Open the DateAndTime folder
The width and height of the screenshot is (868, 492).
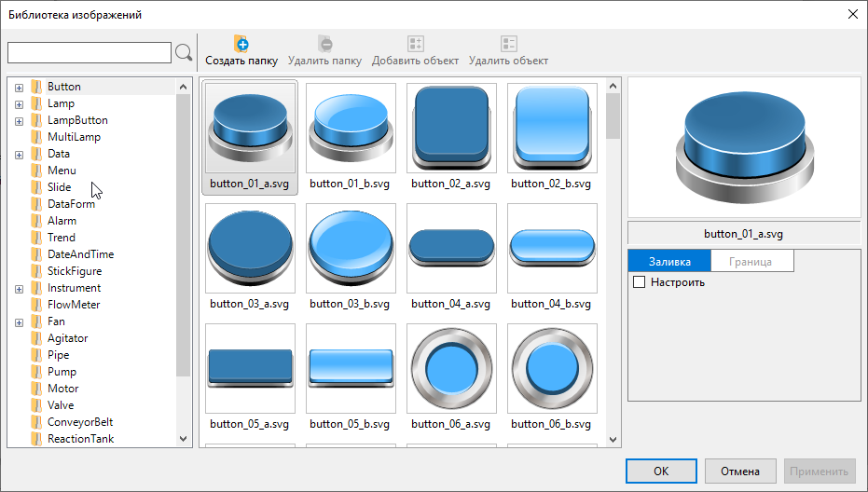(80, 254)
